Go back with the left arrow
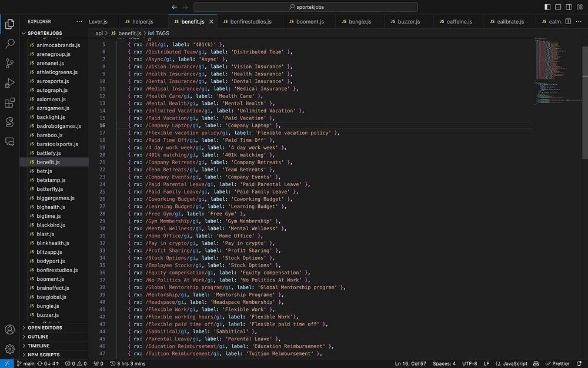This screenshot has width=588, height=368. point(175,7)
